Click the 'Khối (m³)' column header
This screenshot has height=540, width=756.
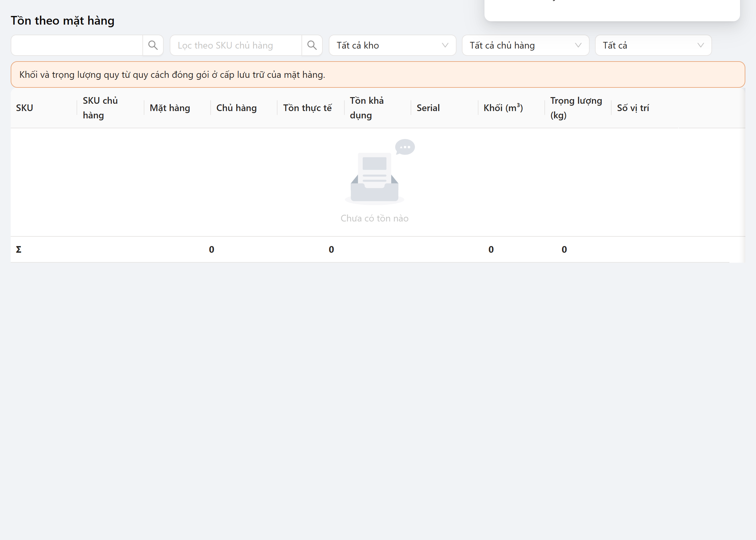(x=511, y=108)
